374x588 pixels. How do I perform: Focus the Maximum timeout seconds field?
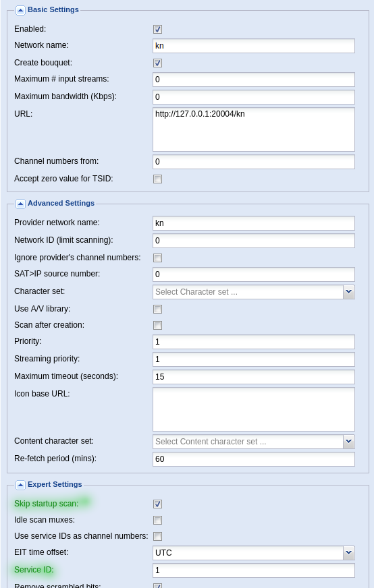(253, 377)
